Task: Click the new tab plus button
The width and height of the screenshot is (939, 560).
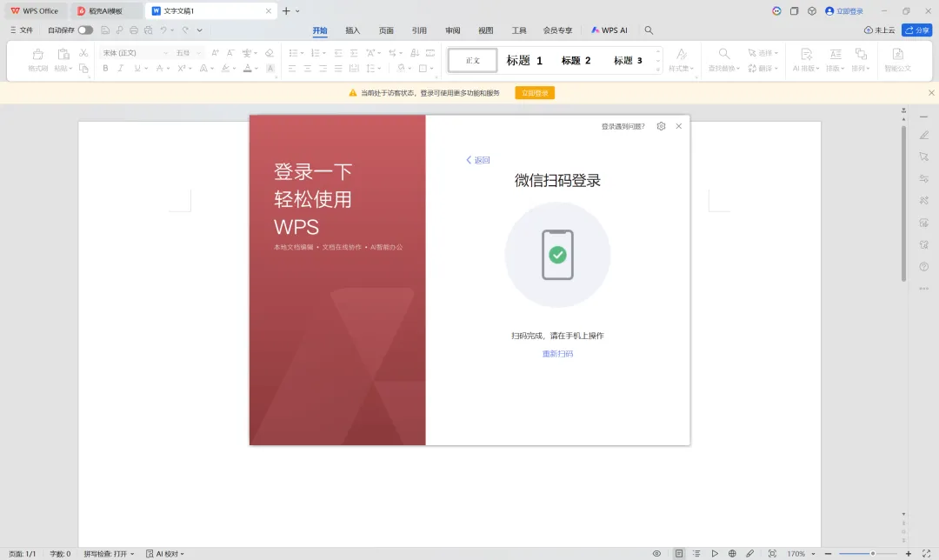Action: pos(286,10)
